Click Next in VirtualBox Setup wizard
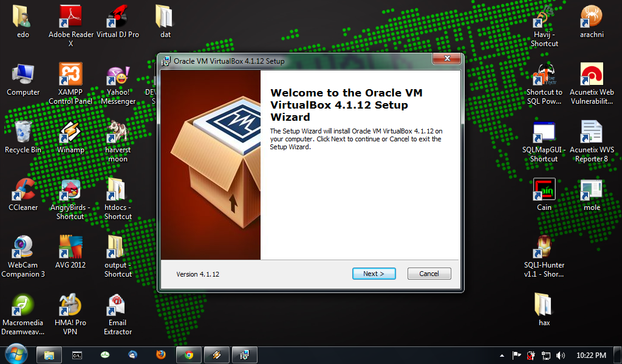 pos(374,274)
